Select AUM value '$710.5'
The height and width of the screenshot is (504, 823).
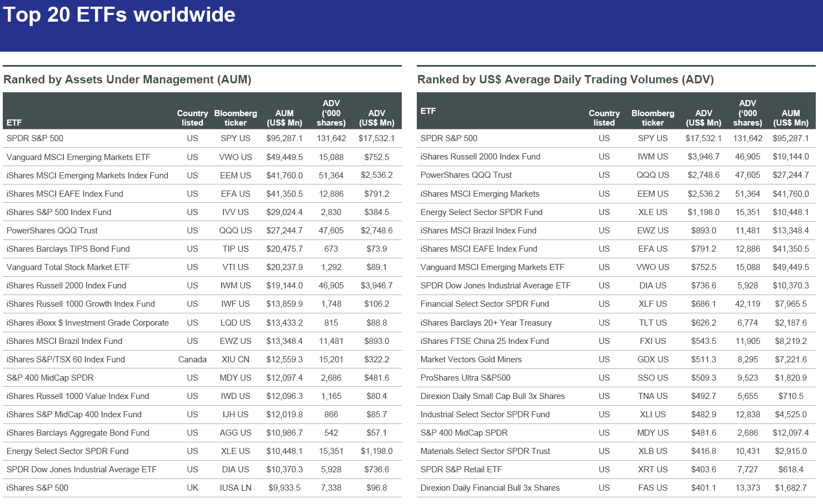[x=791, y=396]
